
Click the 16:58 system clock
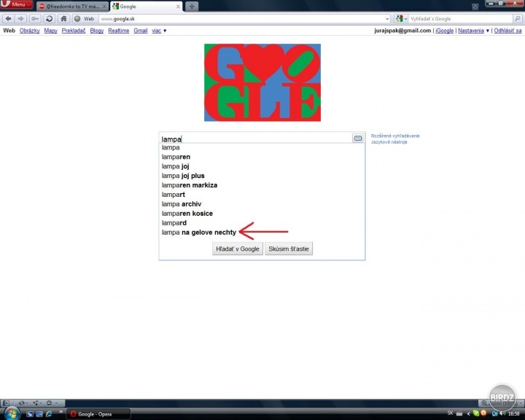point(513,414)
